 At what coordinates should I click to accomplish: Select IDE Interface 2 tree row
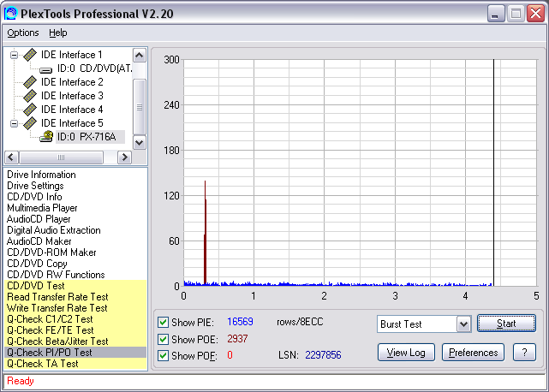click(x=72, y=82)
